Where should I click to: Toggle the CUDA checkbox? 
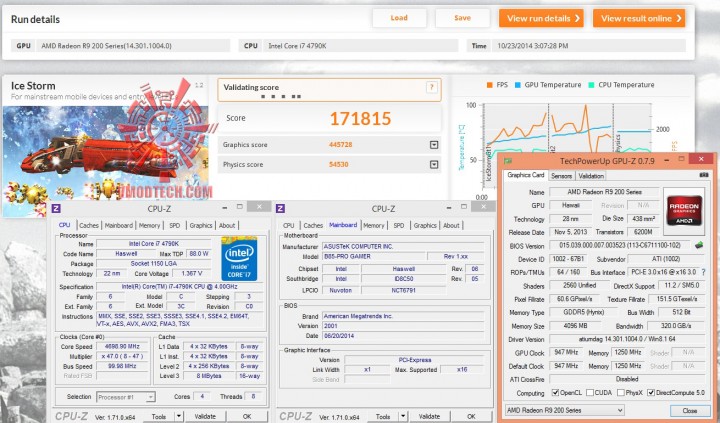tap(590, 393)
